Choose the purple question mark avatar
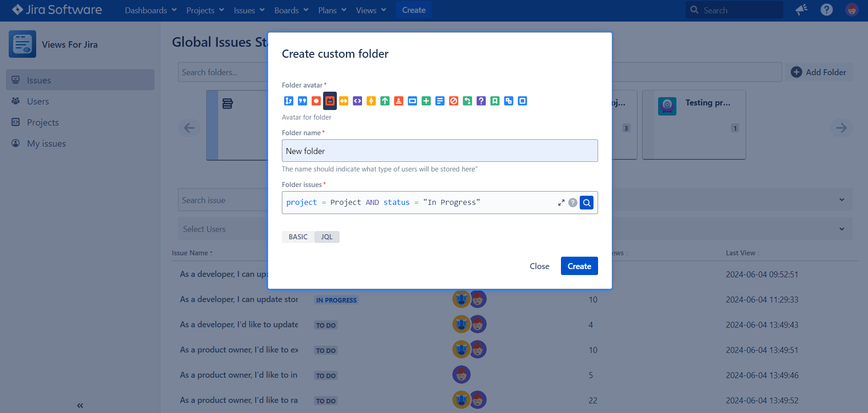This screenshot has width=868, height=413. point(481,101)
